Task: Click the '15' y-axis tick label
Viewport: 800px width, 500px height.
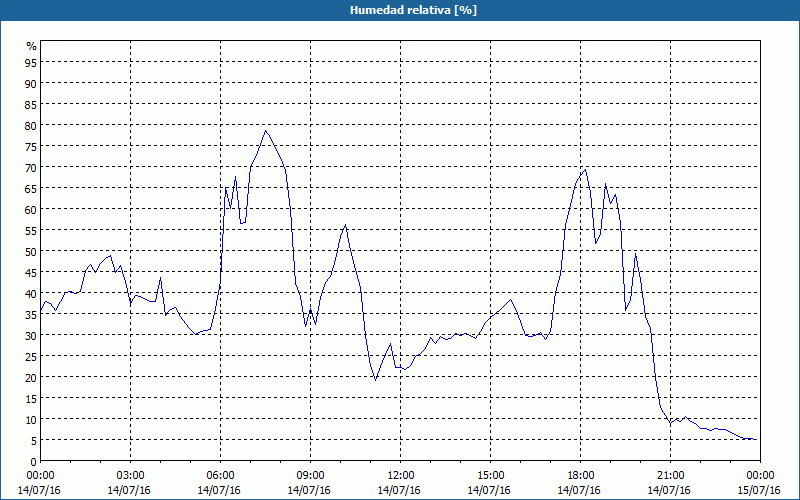Action: click(x=31, y=398)
